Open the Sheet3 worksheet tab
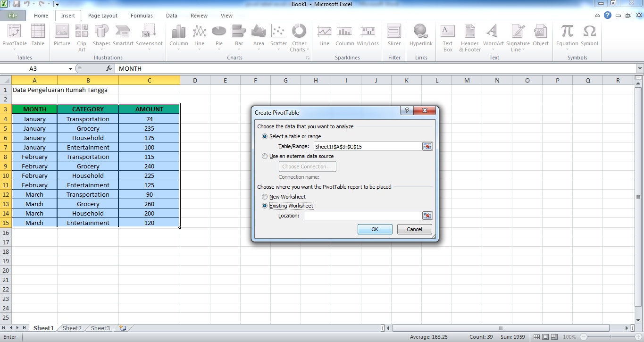644x342 pixels. [x=100, y=327]
